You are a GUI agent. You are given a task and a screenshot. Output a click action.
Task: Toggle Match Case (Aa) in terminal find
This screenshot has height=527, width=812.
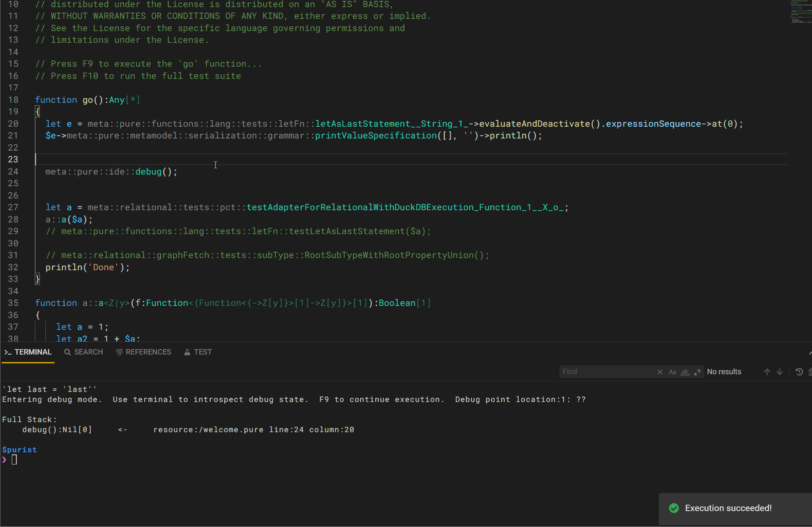(672, 372)
